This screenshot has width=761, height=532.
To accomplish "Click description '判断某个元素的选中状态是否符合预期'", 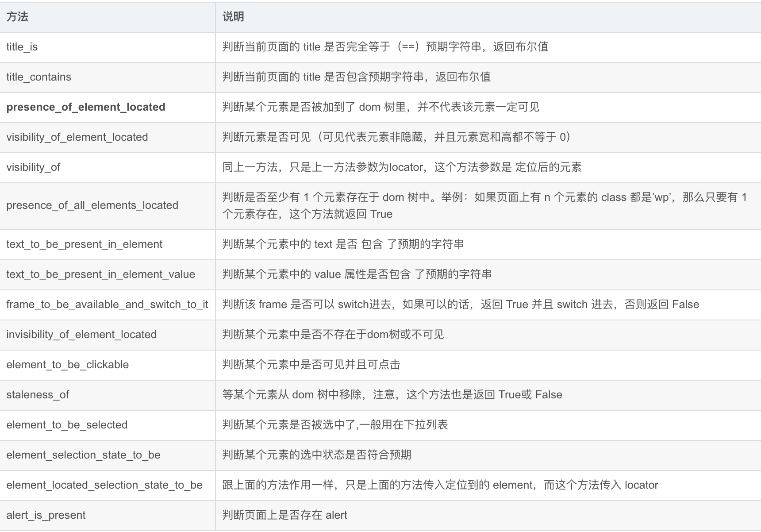I will click(x=317, y=455).
